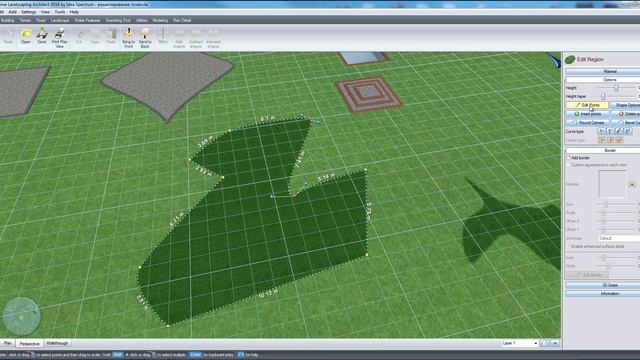Select the fourth Curve type icon
The width and height of the screenshot is (640, 360).
pyautogui.click(x=628, y=131)
